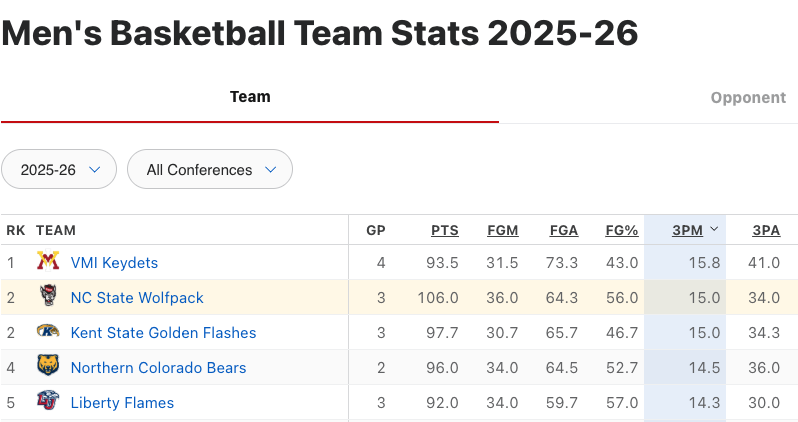Viewport: 798px width, 422px height.
Task: Sort table by FGM column
Action: [502, 230]
